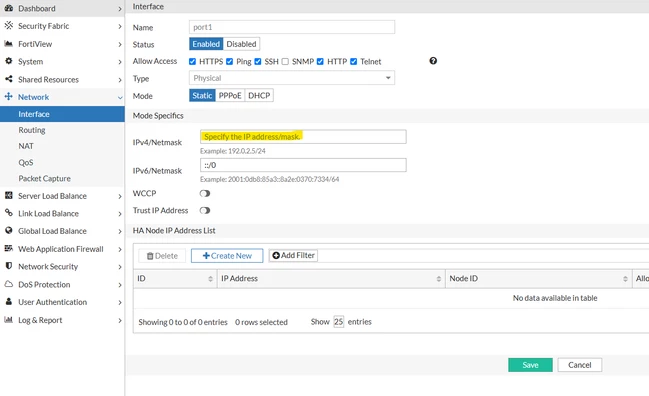Screen dimensions: 649x396
Task: Click the Global Load Balance globe icon
Action: pyautogui.click(x=8, y=230)
